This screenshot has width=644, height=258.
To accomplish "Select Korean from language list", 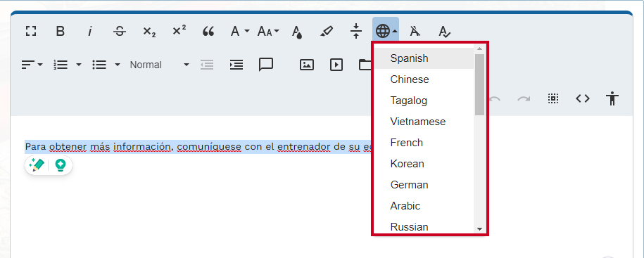I will pyautogui.click(x=424, y=164).
